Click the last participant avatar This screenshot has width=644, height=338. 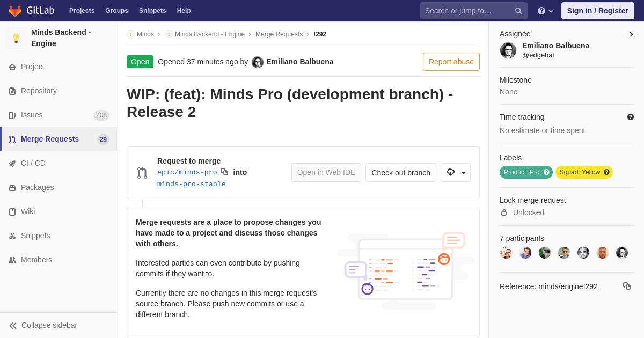(622, 253)
